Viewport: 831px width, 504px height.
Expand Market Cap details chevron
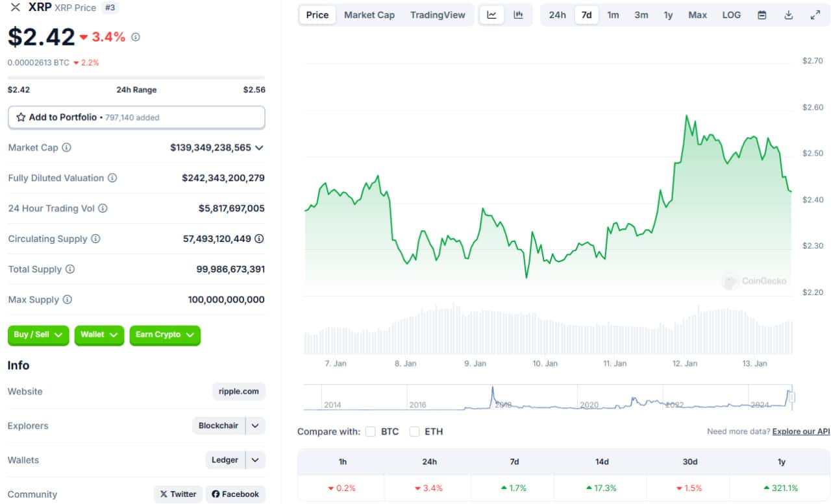tap(259, 148)
